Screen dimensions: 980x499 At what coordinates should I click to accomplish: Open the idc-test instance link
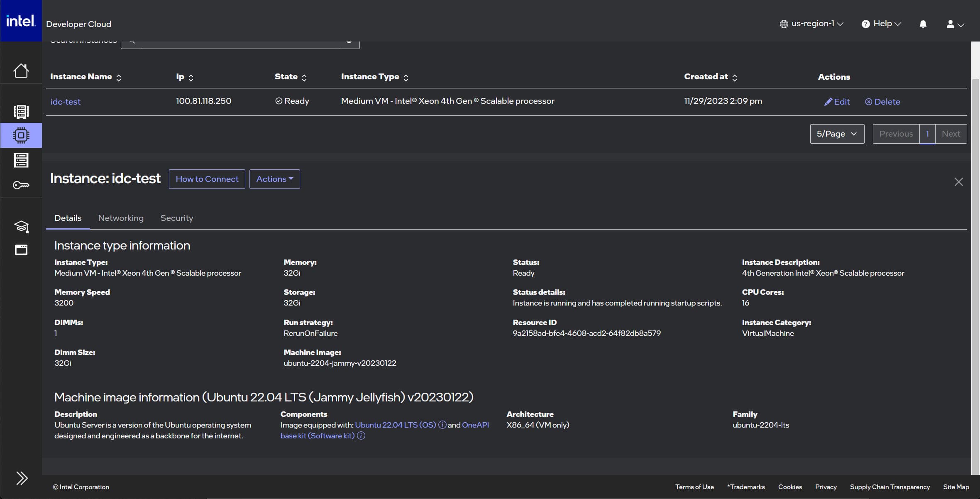[66, 102]
